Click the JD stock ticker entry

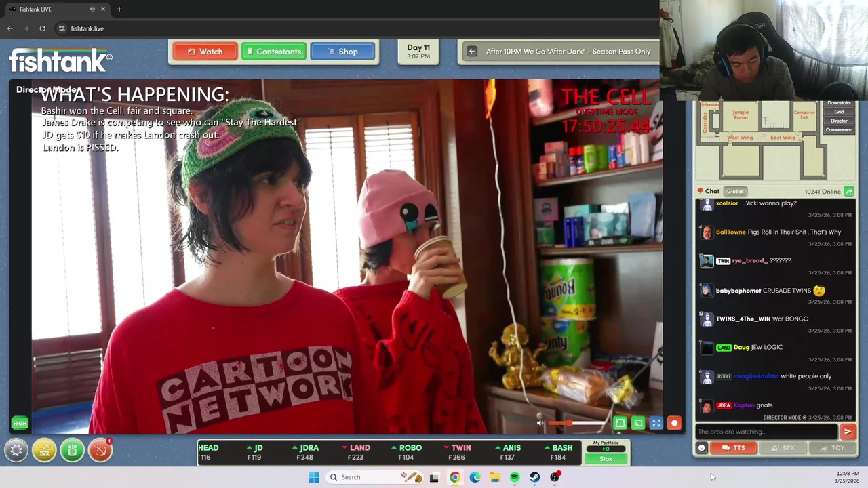point(255,452)
